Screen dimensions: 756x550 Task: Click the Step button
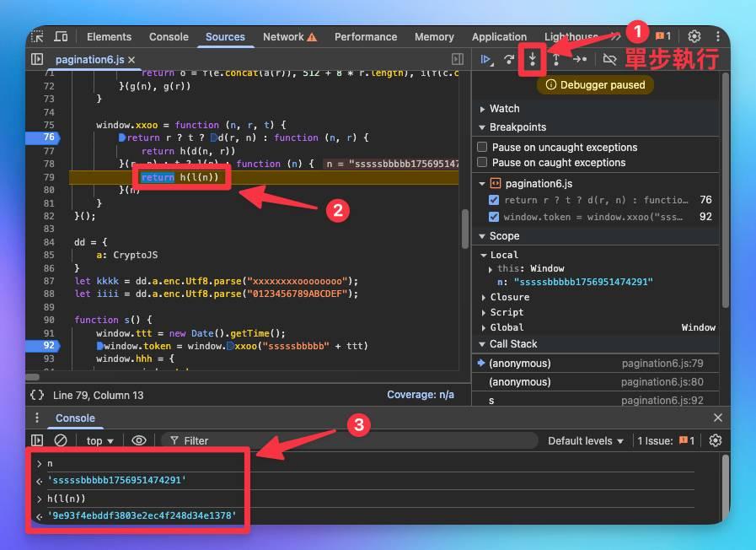(580, 59)
